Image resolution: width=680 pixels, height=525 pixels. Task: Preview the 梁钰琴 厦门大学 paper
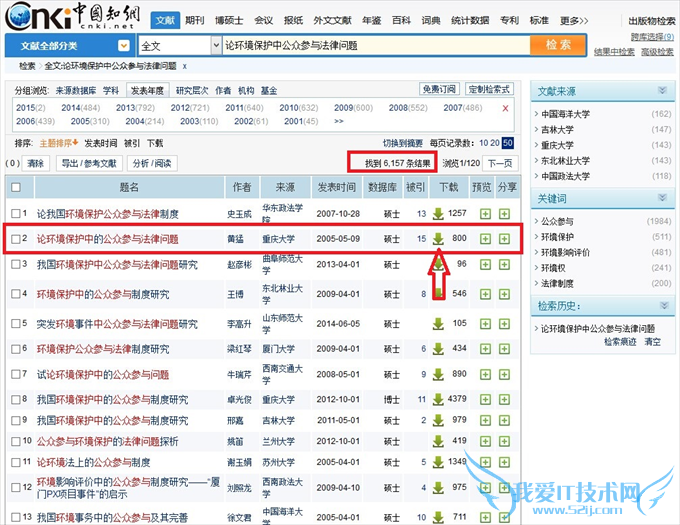click(x=485, y=349)
